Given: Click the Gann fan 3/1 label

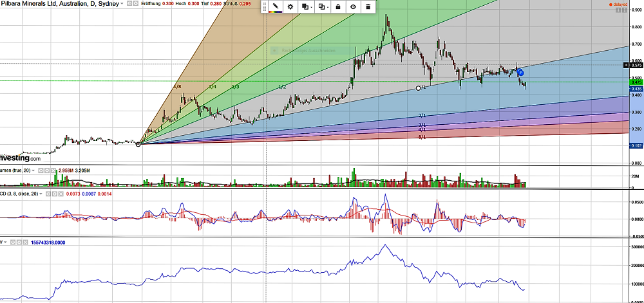Looking at the screenshot, I should pos(422,125).
